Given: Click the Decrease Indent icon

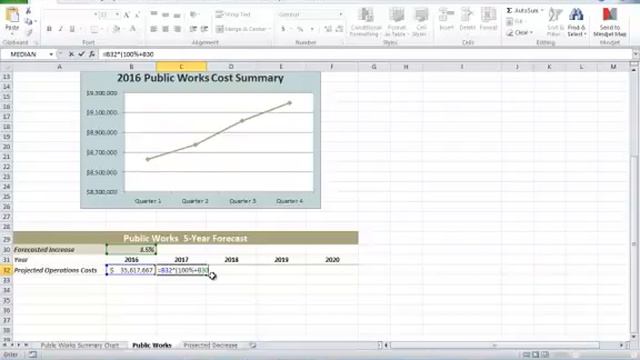Looking at the screenshot, I should [x=193, y=29].
